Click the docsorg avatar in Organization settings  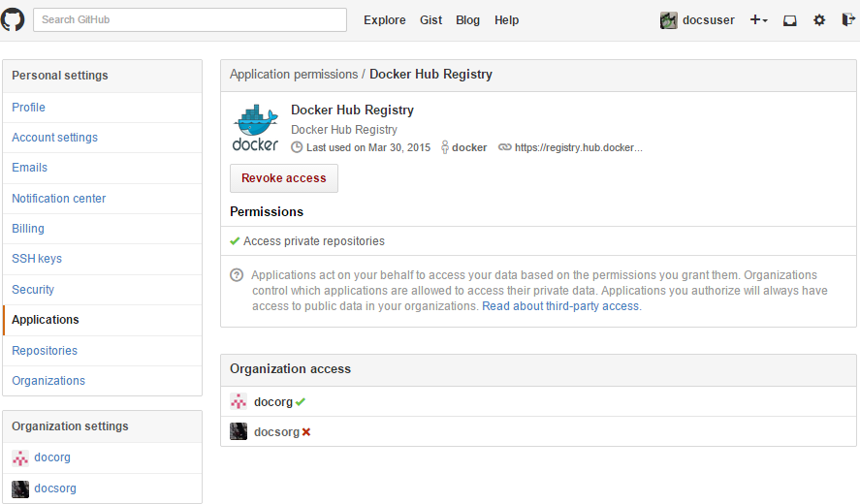pyautogui.click(x=20, y=488)
